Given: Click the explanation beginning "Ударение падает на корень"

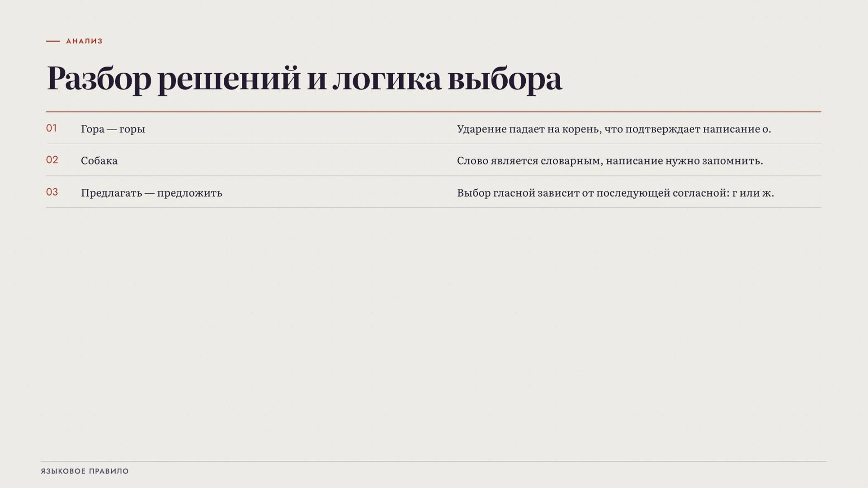Looking at the screenshot, I should (x=614, y=129).
